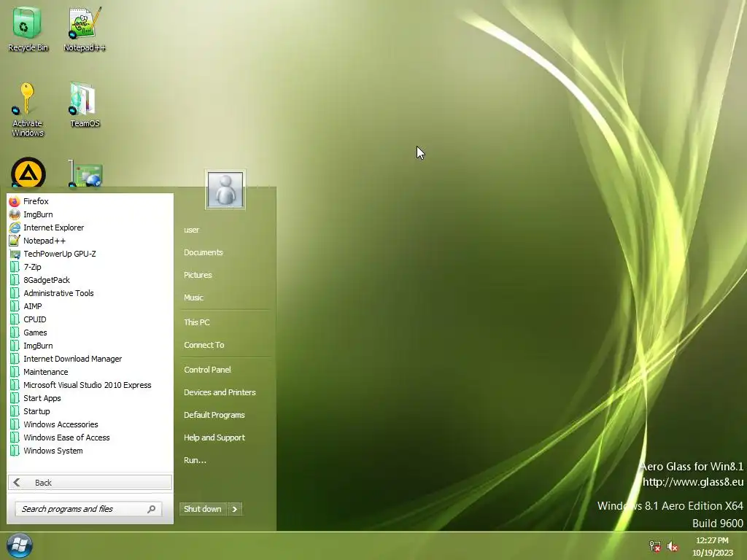Expand the Internet Download Manager folder
The width and height of the screenshot is (747, 560).
[x=90, y=359]
